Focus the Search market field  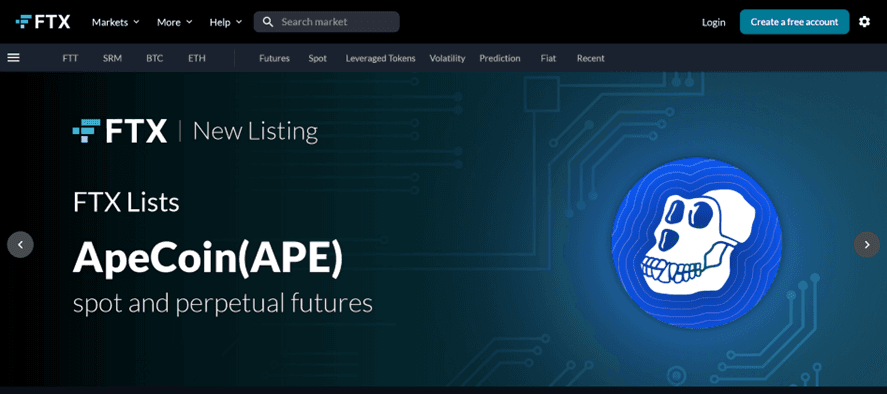(x=327, y=22)
